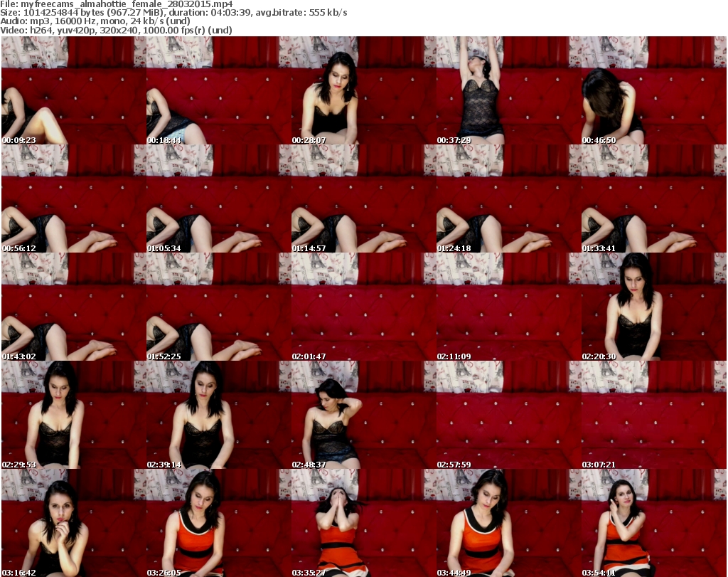Pick the thumbnail at 01:52:25
The image size is (728, 577).
pos(219,307)
